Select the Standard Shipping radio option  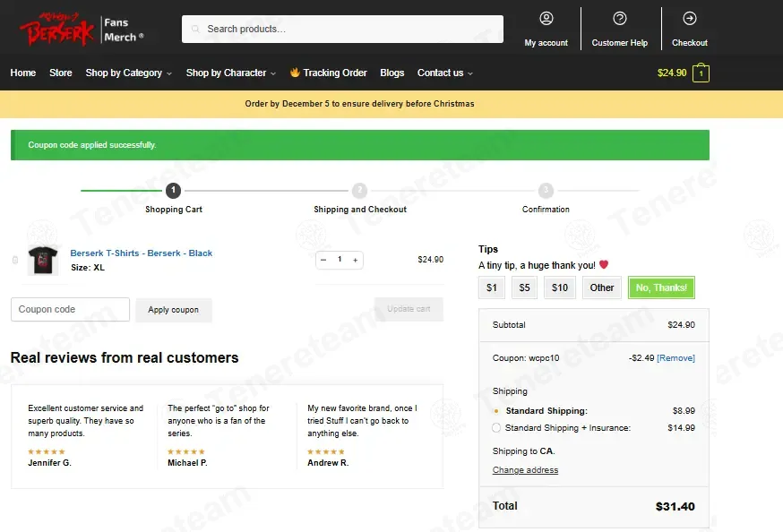[495, 411]
